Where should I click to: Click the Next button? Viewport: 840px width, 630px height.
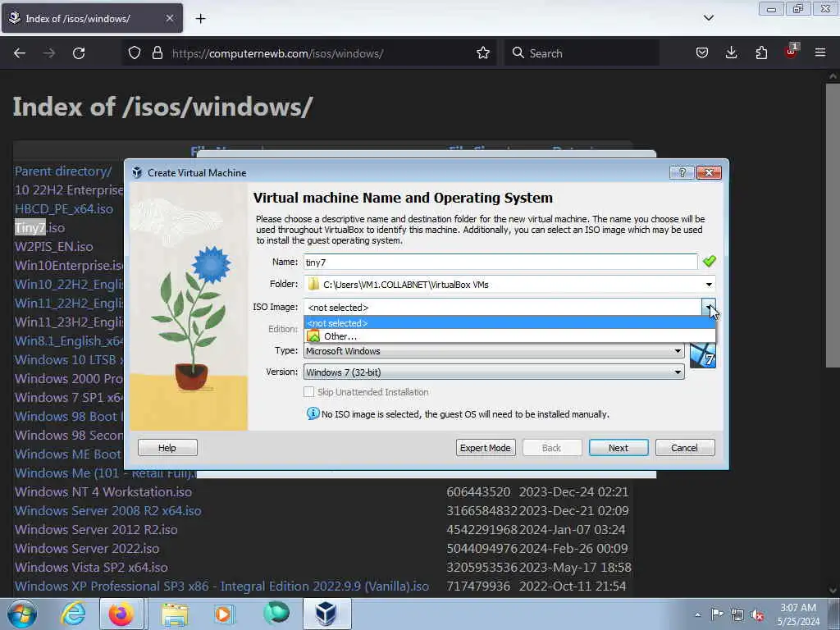pos(619,448)
